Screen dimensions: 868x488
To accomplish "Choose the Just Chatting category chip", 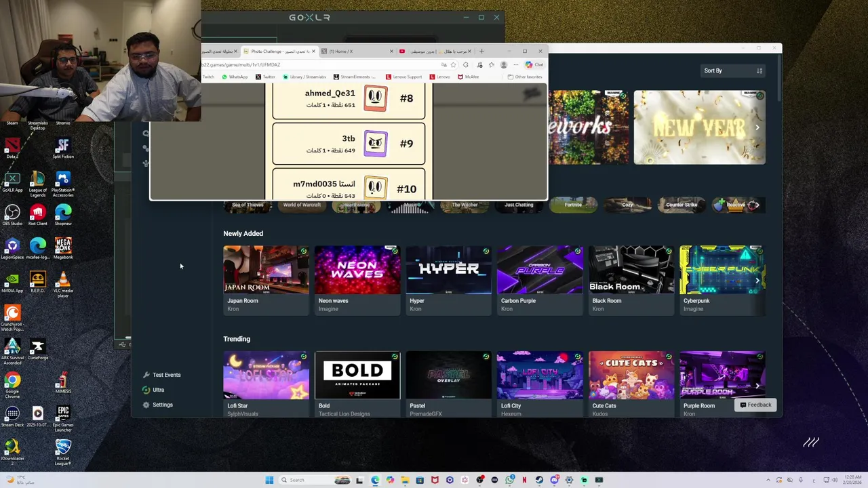I will 519,205.
